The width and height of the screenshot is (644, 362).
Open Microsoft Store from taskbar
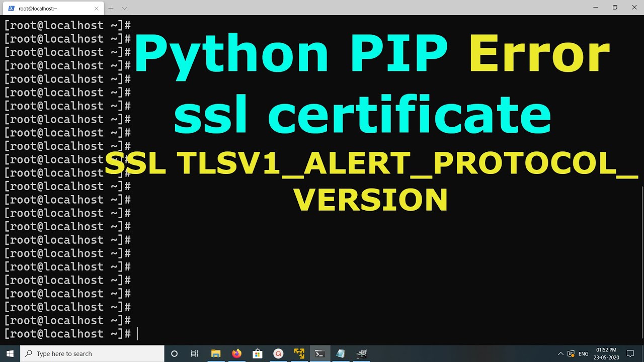pyautogui.click(x=257, y=353)
